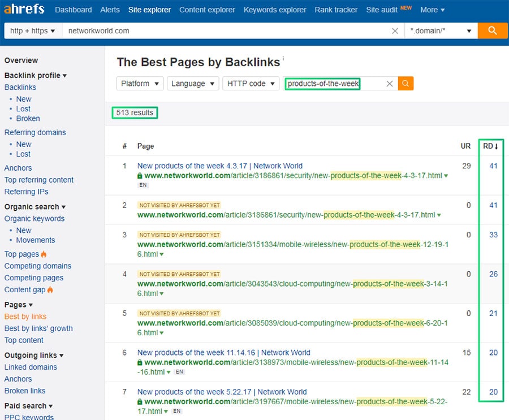Click the ahrefs logo
Image resolution: width=509 pixels, height=420 pixels.
[24, 9]
